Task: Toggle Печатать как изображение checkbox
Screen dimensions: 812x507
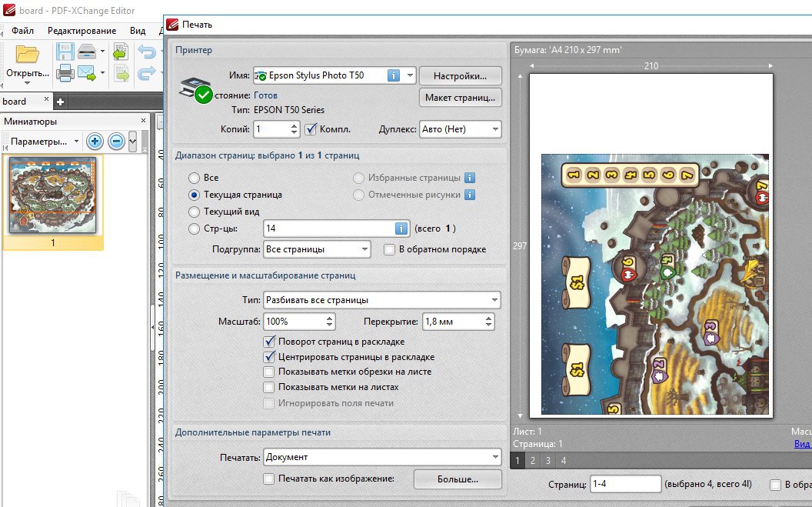Action: coord(268,479)
